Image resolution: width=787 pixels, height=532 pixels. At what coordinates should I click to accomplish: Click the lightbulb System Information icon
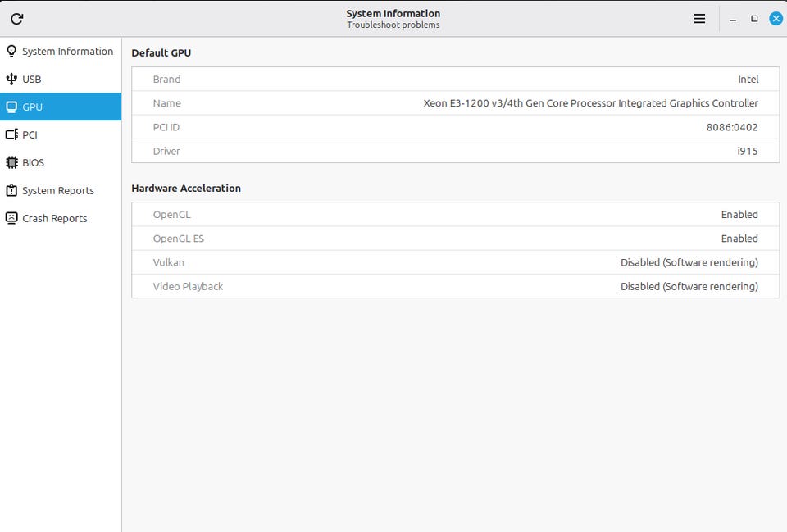[11, 51]
